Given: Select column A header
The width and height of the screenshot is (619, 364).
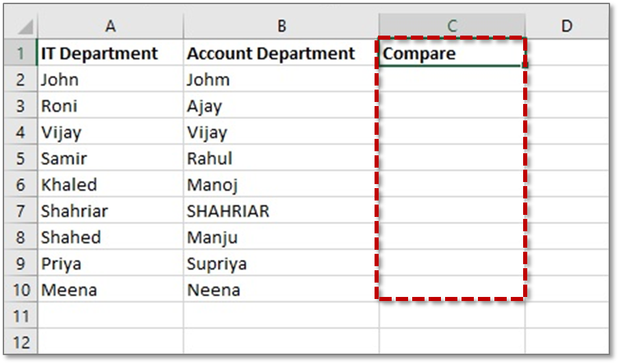Looking at the screenshot, I should click(x=110, y=26).
